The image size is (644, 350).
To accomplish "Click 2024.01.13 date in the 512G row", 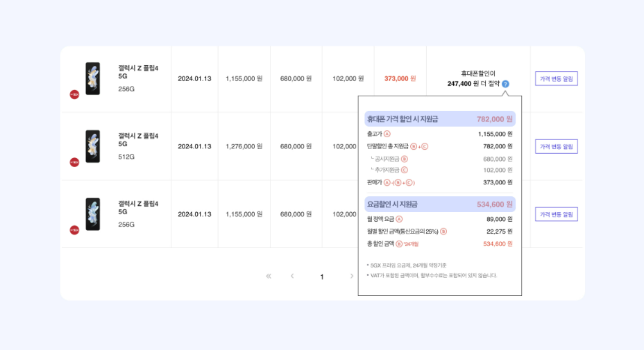I will click(x=194, y=146).
